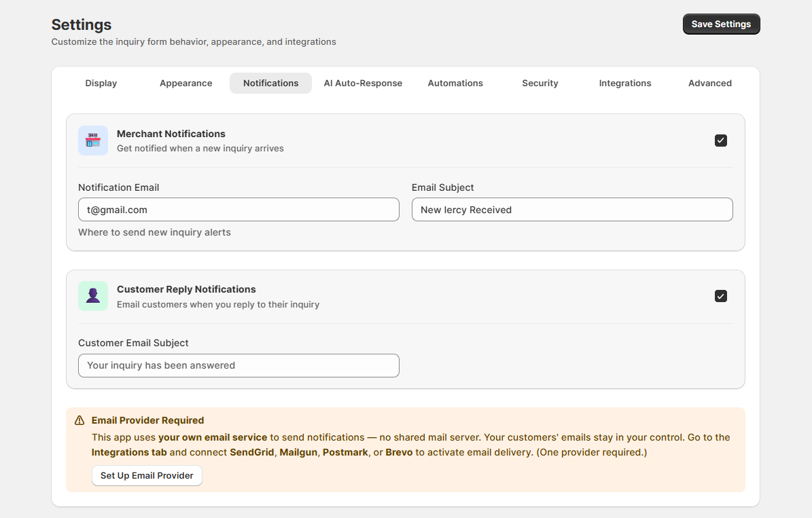This screenshot has height=518, width=812.
Task: Go to the AI Auto-Response tab
Action: click(x=363, y=83)
